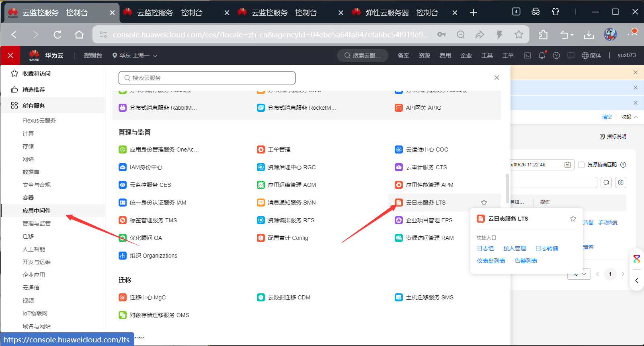Viewport: 644px width, 346px height.
Task: Open API网关 APIG icon
Action: [x=399, y=108]
